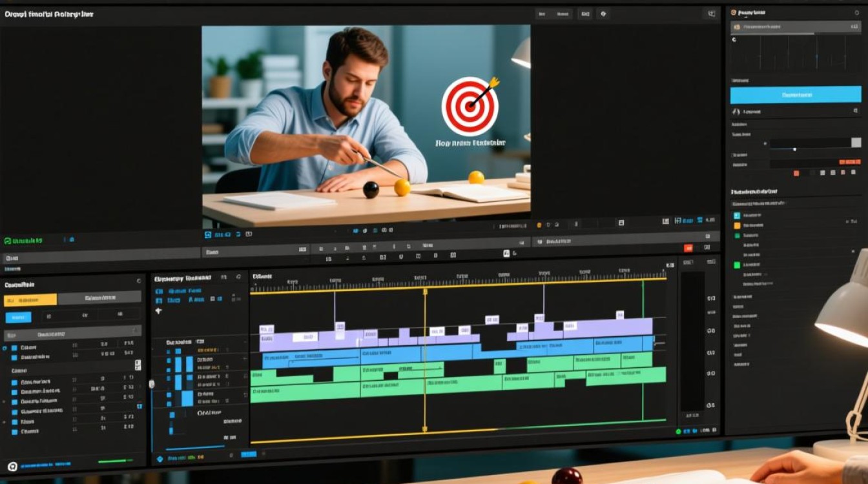Click the yellow playhead handle on the timeline ruler

tap(425, 292)
